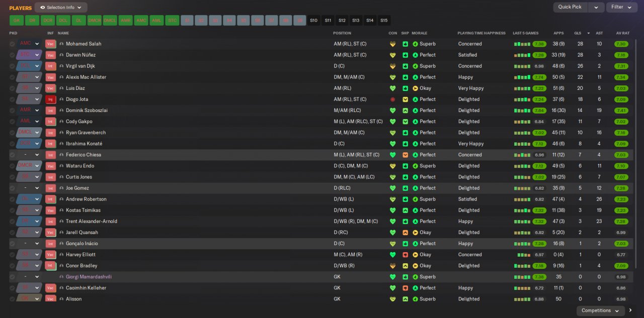
Task: Open Giorgi Mamardashvili's unassigned position dropdown
Action: point(29,277)
